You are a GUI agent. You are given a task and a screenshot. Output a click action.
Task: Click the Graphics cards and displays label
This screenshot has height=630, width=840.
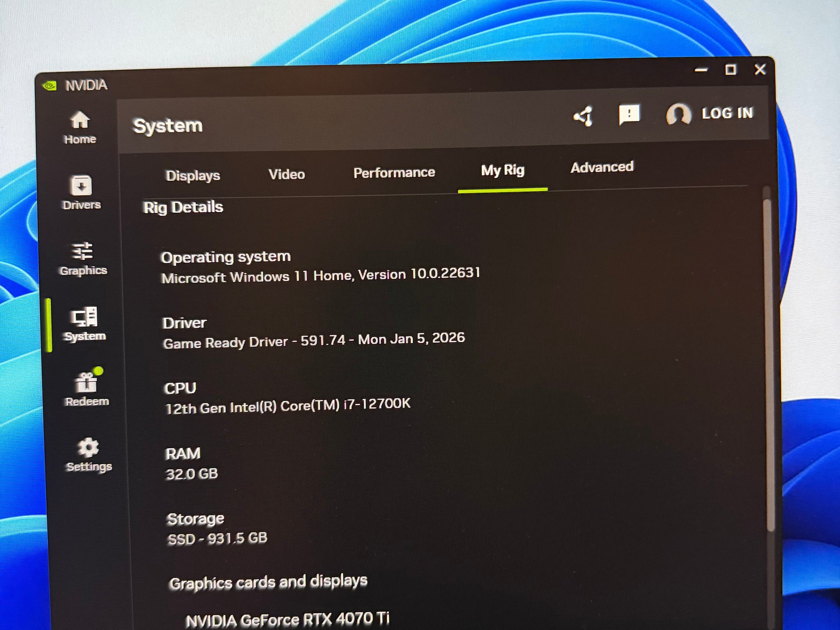[x=268, y=582]
